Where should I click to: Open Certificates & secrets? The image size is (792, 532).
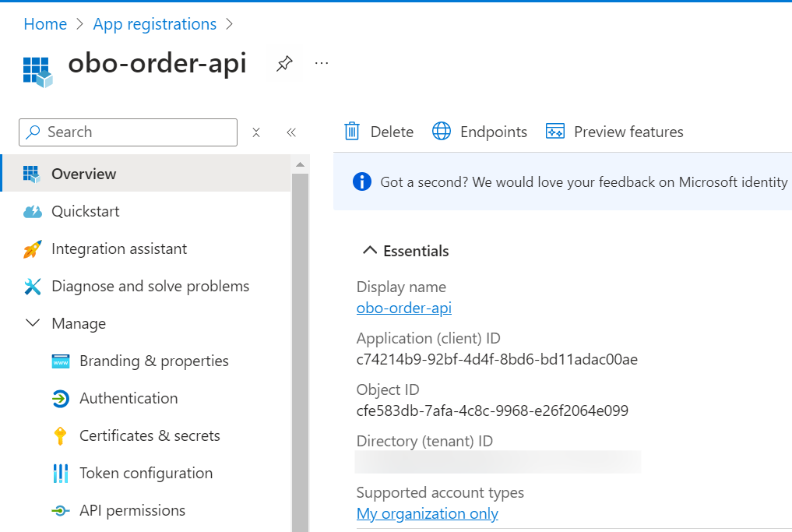click(x=150, y=435)
